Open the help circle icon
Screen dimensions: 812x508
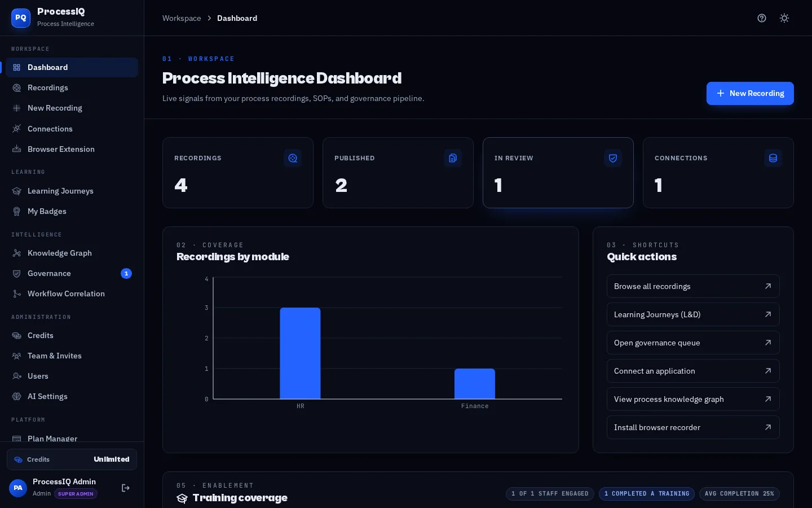(x=762, y=18)
